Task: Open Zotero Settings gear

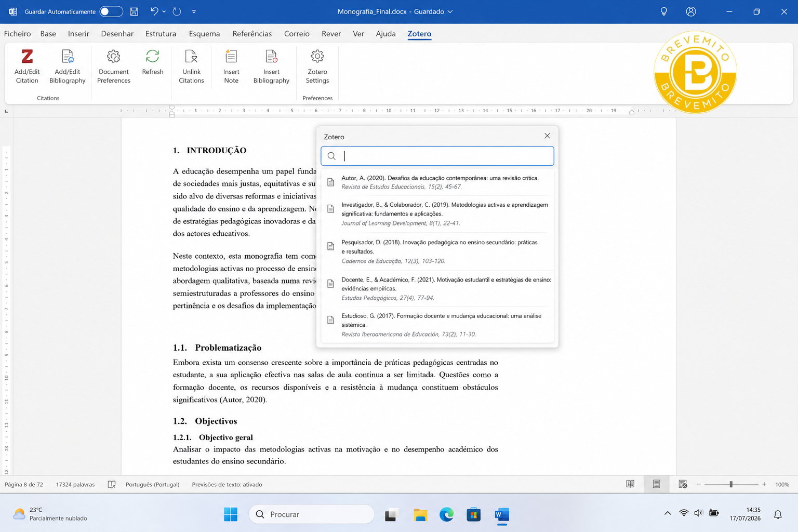Action: point(317,56)
